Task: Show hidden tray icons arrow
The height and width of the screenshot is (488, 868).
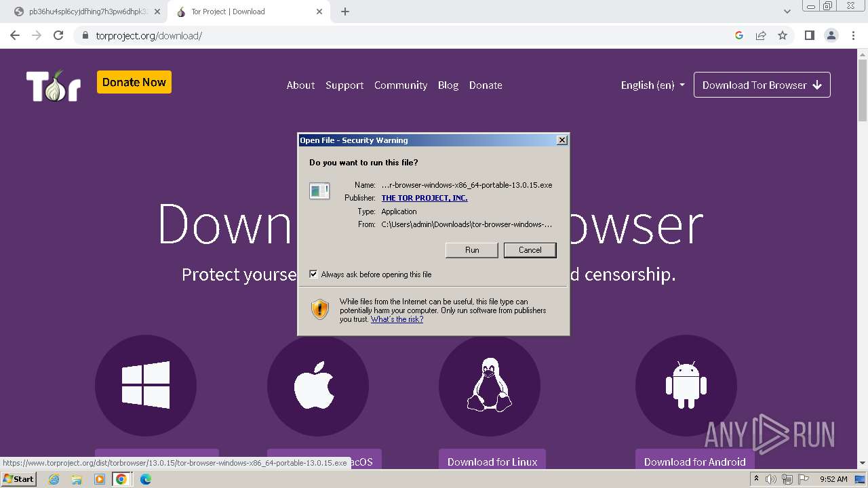Action: (757, 479)
